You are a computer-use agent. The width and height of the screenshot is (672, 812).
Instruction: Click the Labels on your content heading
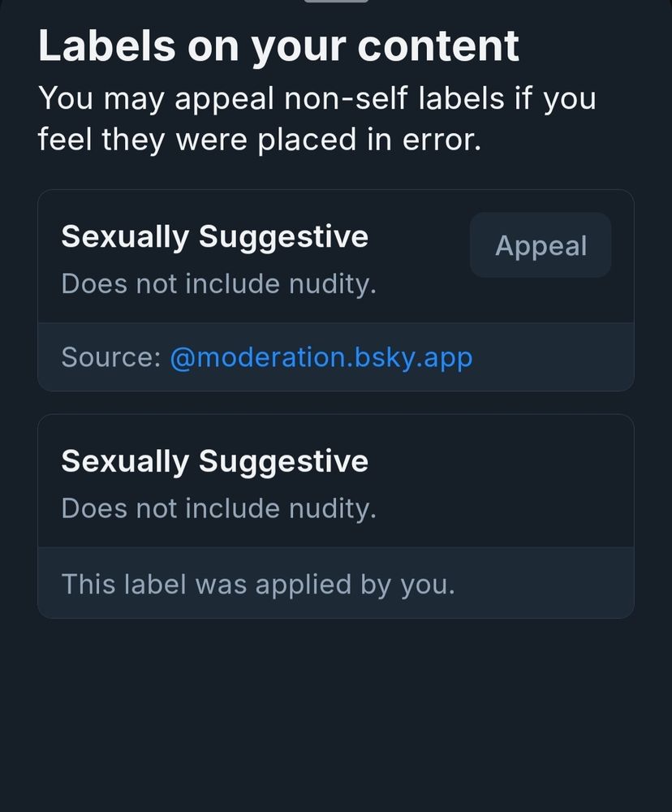coord(278,45)
